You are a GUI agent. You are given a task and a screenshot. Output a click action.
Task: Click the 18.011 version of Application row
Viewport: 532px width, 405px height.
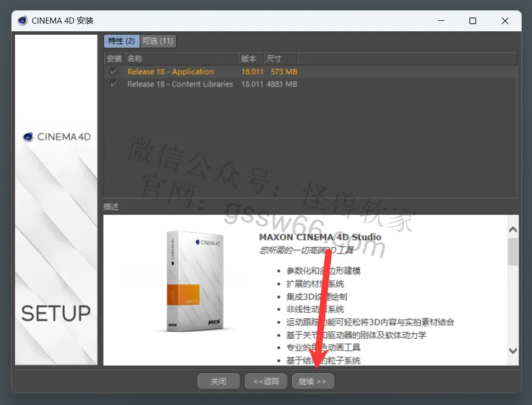click(x=252, y=72)
